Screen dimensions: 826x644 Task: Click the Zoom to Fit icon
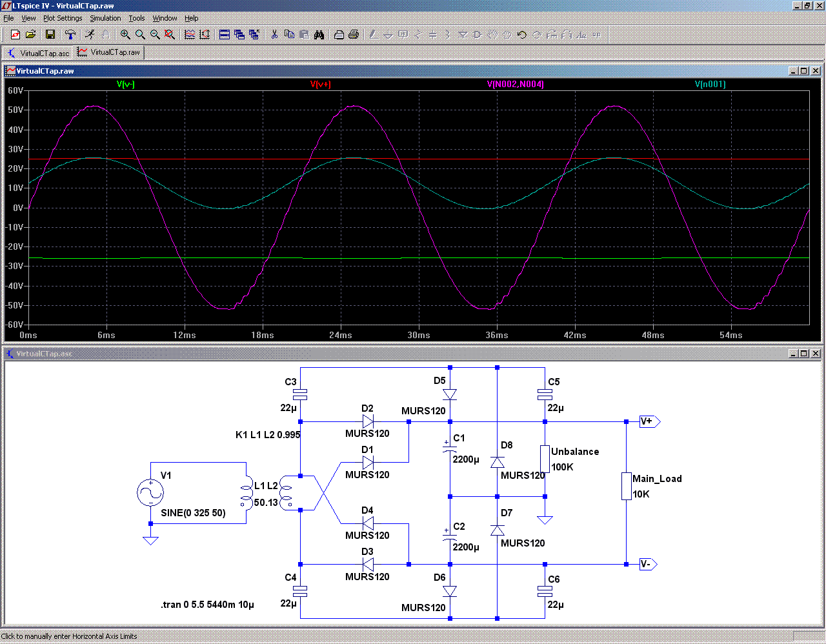[x=170, y=35]
